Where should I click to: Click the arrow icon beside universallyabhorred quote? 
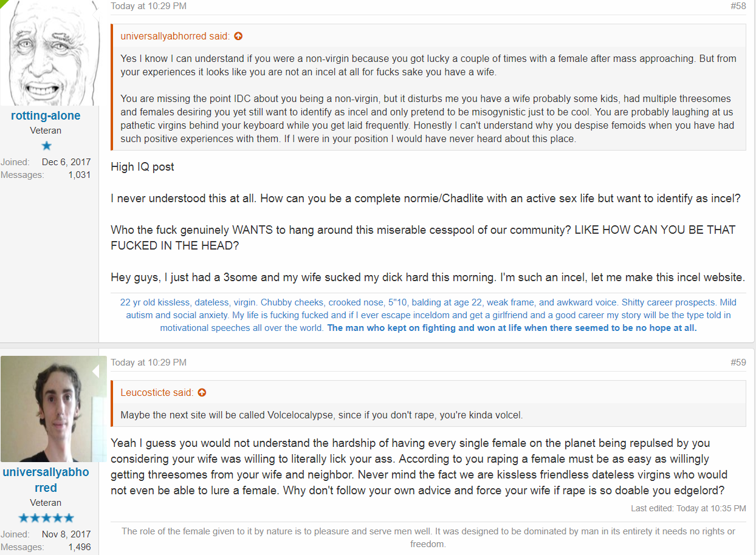238,36
